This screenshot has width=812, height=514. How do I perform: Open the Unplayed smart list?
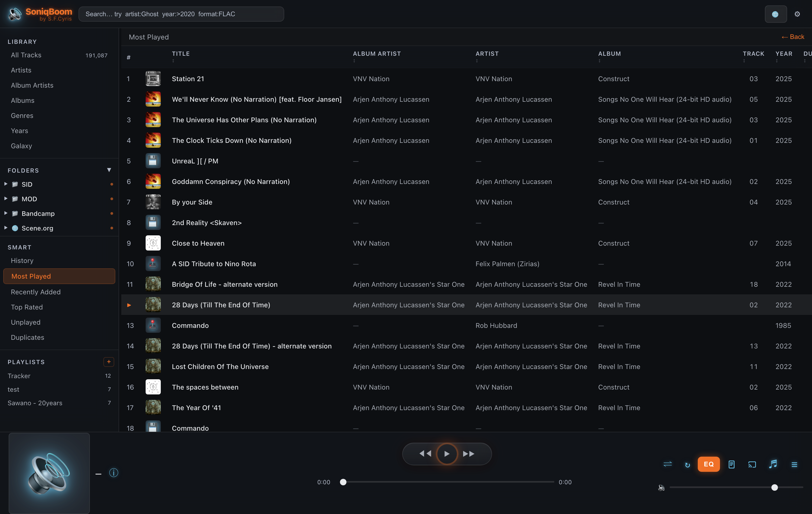tap(59, 322)
